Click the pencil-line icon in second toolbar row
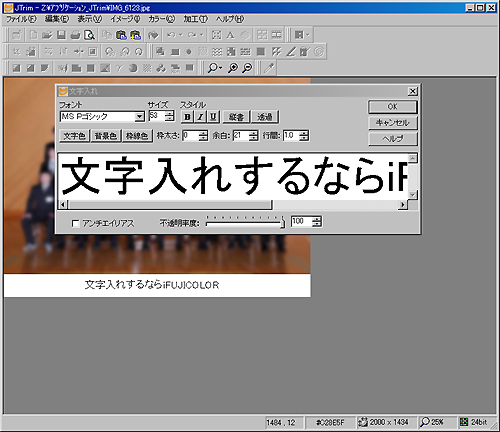500x432 pixels. pyautogui.click(x=291, y=52)
